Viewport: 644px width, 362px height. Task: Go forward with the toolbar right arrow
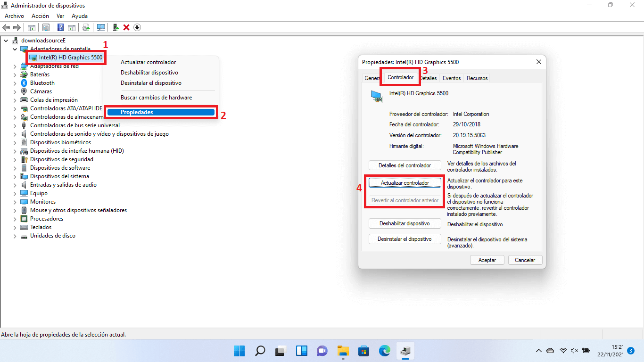coord(17,27)
